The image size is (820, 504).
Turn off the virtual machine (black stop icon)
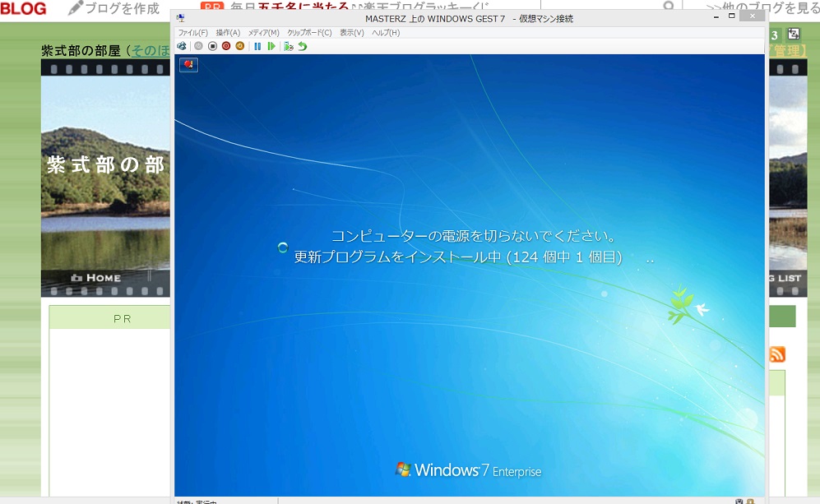click(212, 46)
